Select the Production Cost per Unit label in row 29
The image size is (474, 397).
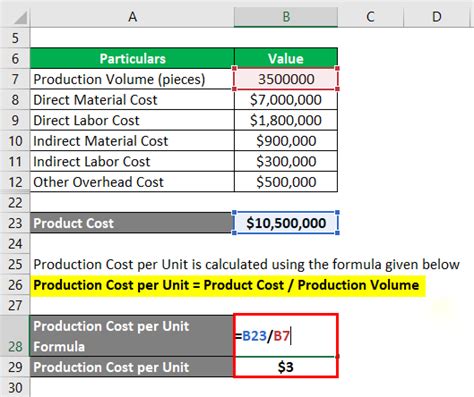(x=132, y=367)
